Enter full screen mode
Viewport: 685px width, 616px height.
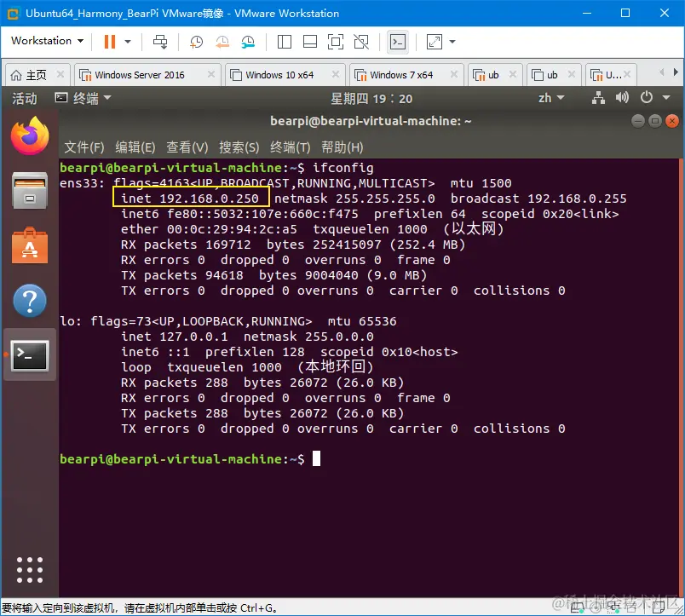click(336, 42)
